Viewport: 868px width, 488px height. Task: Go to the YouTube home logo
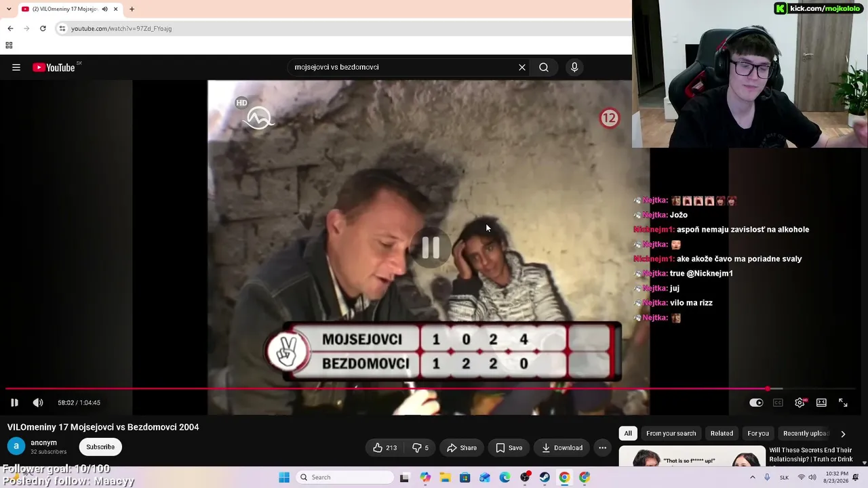click(x=54, y=67)
